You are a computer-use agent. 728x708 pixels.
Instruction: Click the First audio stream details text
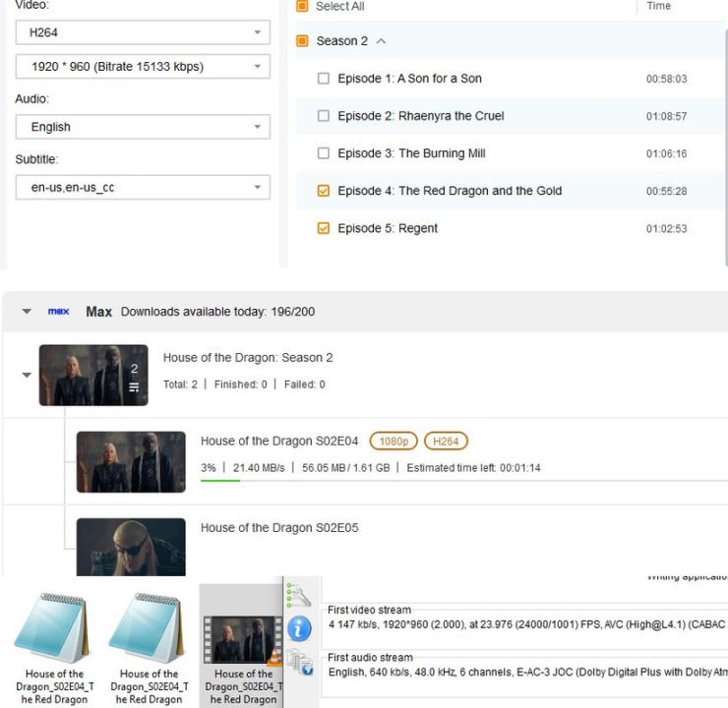(x=527, y=672)
